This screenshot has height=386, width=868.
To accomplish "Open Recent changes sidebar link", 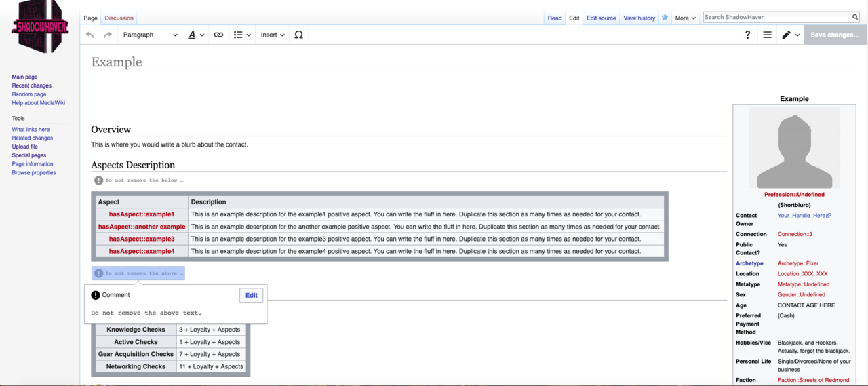I will tap(31, 85).
